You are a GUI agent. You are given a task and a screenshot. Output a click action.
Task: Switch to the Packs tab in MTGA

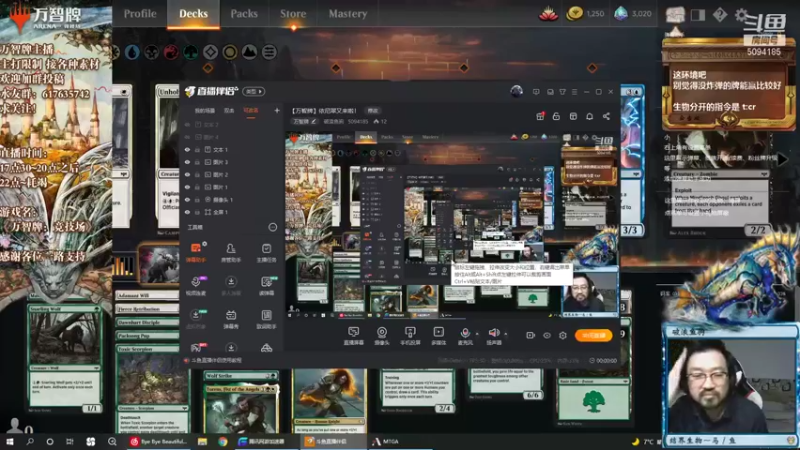(x=244, y=14)
